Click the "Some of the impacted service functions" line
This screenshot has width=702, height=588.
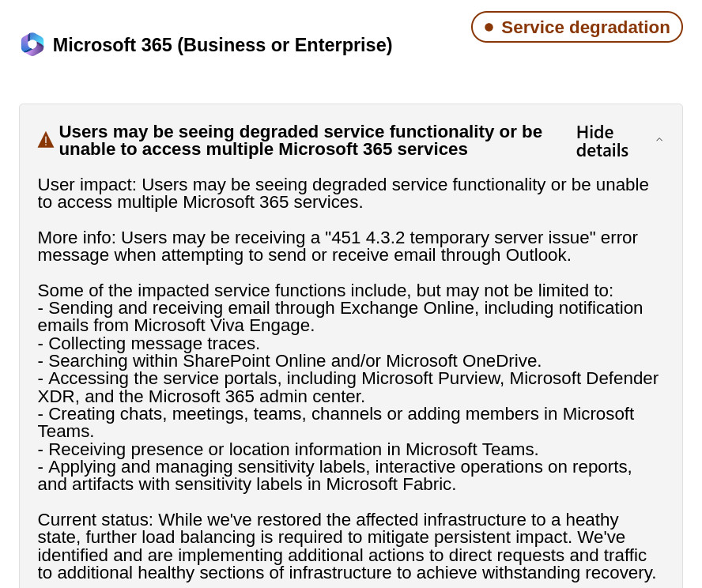(x=326, y=290)
